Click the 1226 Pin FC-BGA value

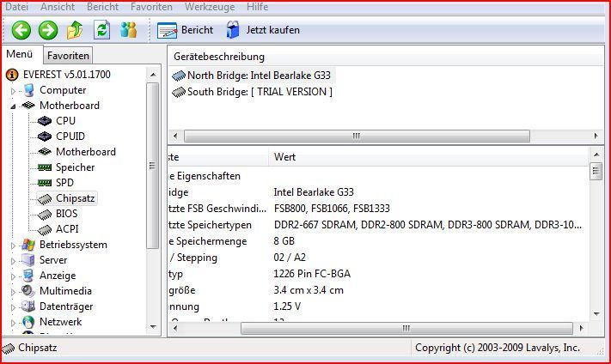tap(312, 274)
